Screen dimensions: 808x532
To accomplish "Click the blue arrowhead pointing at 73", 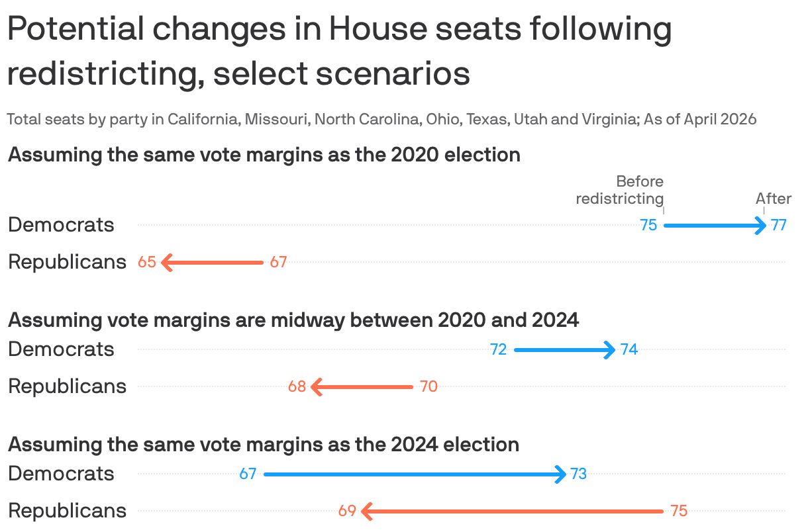I will coord(561,474).
